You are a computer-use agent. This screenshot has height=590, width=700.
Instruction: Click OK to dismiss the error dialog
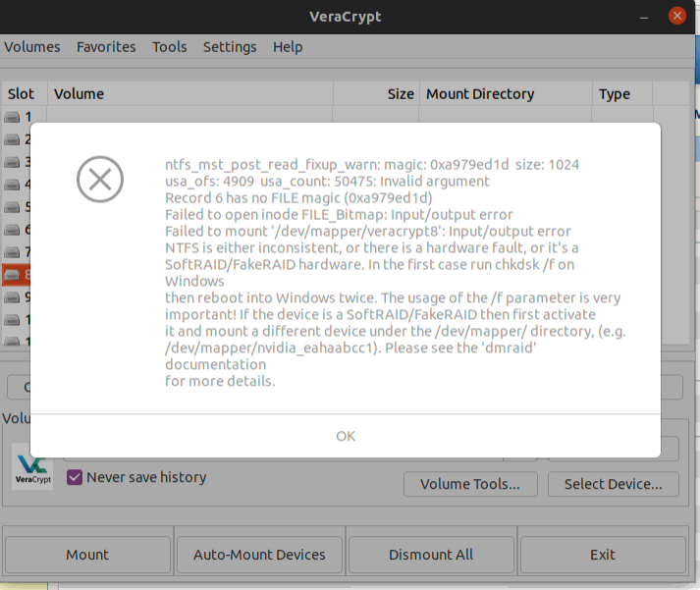point(346,436)
